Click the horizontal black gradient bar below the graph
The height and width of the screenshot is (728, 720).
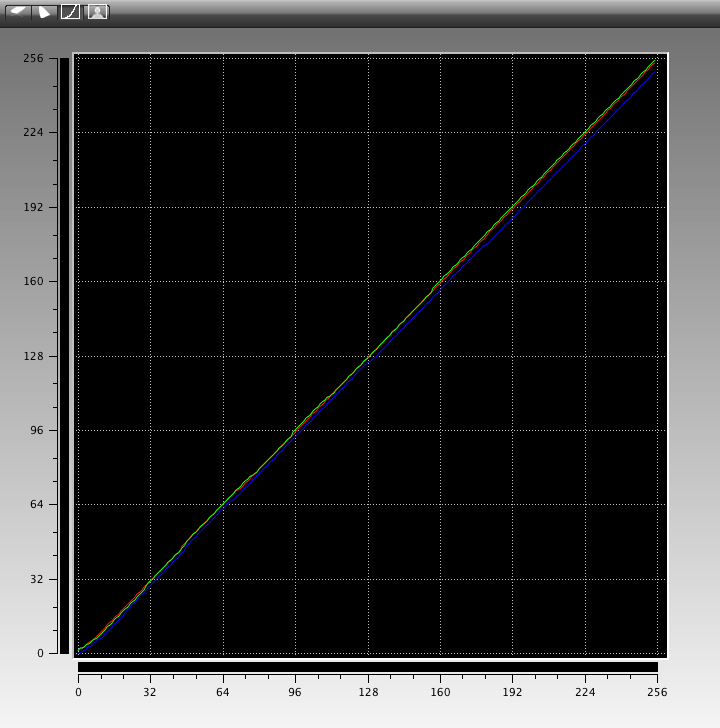coord(368,667)
